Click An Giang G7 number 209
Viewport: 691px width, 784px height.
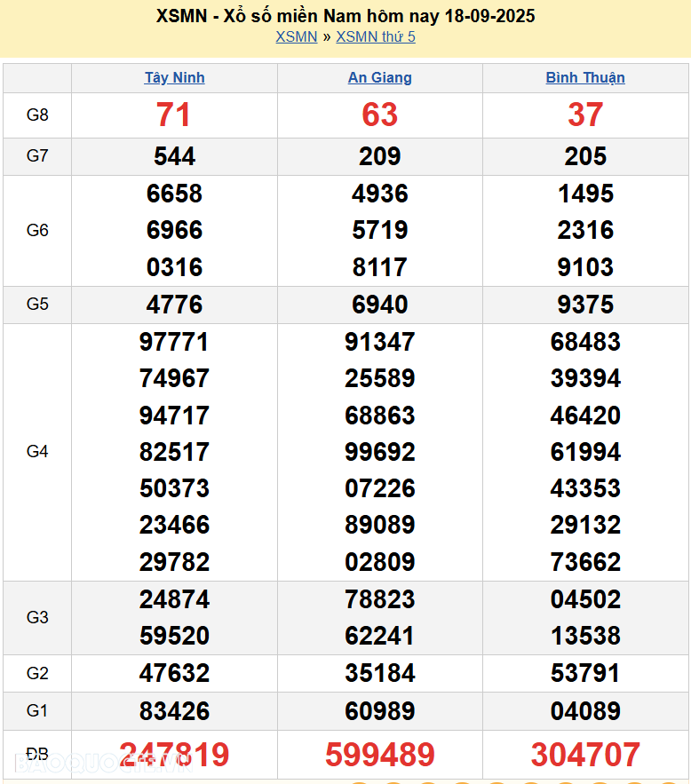tap(379, 156)
